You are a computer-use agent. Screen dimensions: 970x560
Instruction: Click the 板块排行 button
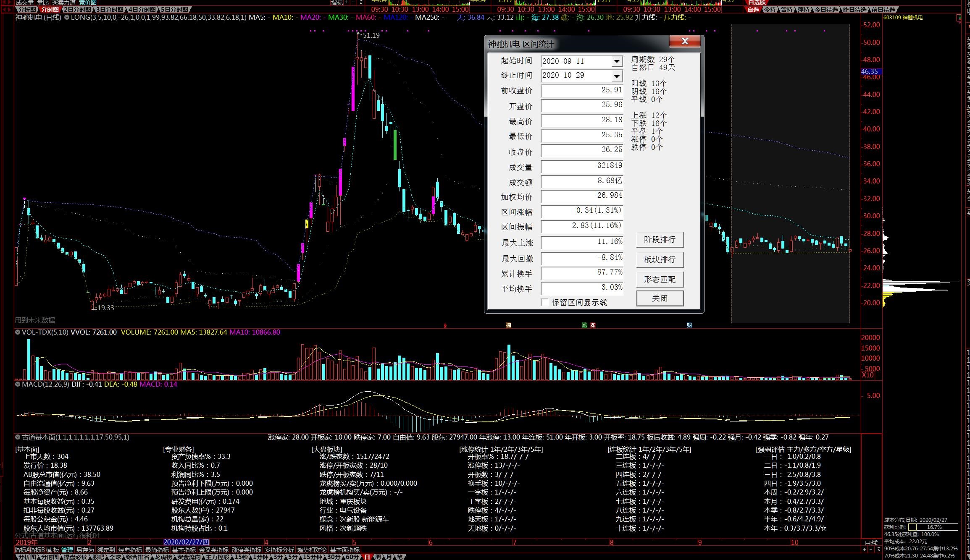(x=660, y=259)
